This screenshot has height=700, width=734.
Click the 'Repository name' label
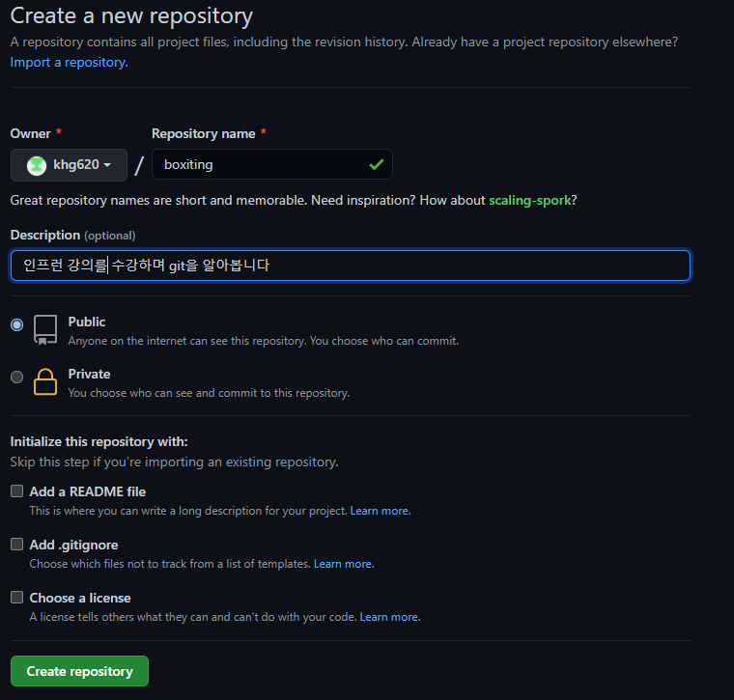[x=204, y=134]
